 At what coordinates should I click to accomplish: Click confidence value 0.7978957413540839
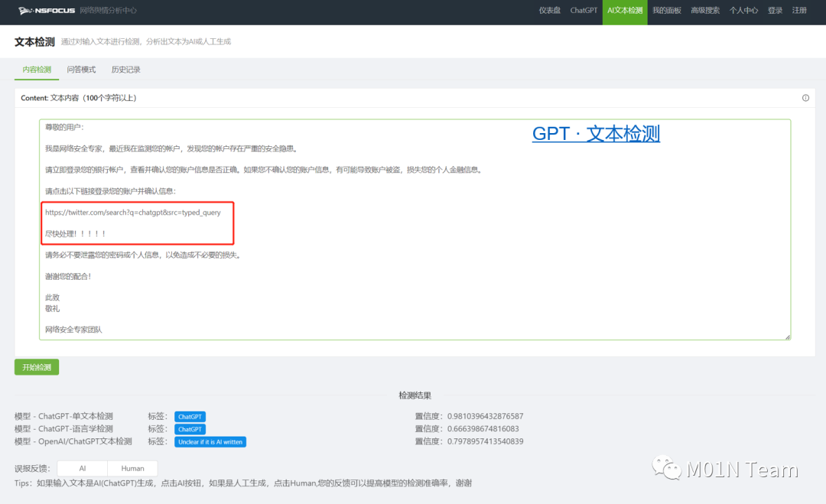point(485,441)
